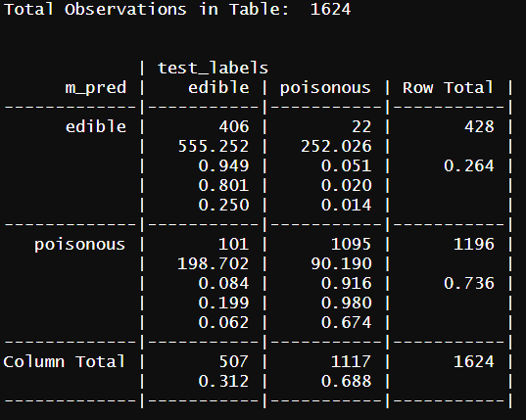The height and width of the screenshot is (420, 526).
Task: Select the chi-square value 555.252
Action: (x=214, y=146)
